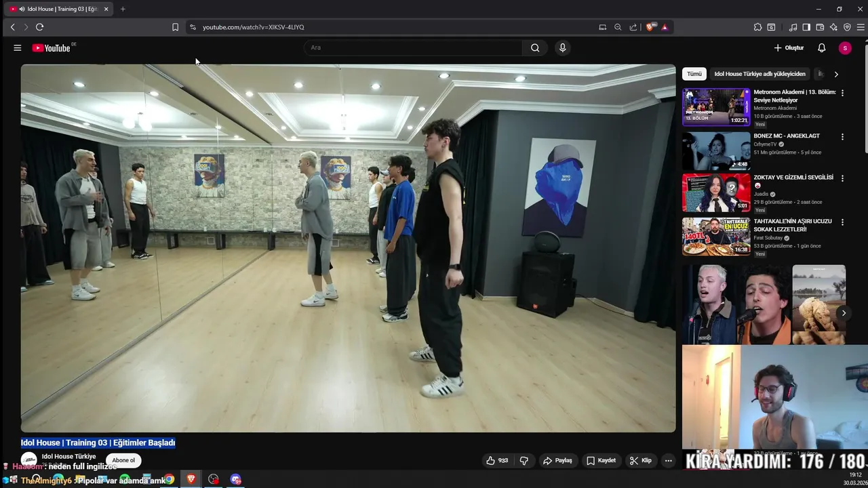868x488 pixels.
Task: Click the Oluştur create button
Action: coord(789,47)
